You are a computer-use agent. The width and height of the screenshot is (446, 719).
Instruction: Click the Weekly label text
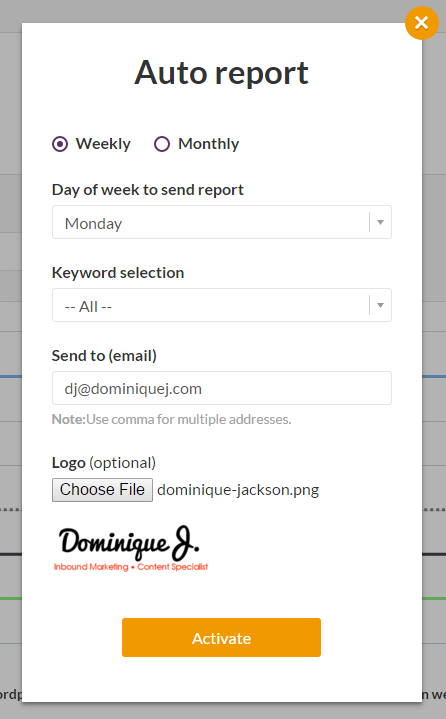pos(103,144)
